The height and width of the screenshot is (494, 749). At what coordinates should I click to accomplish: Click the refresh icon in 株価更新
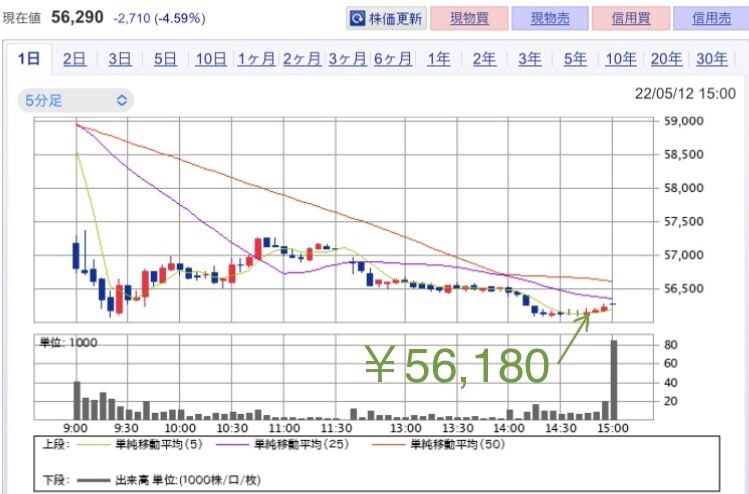[357, 19]
